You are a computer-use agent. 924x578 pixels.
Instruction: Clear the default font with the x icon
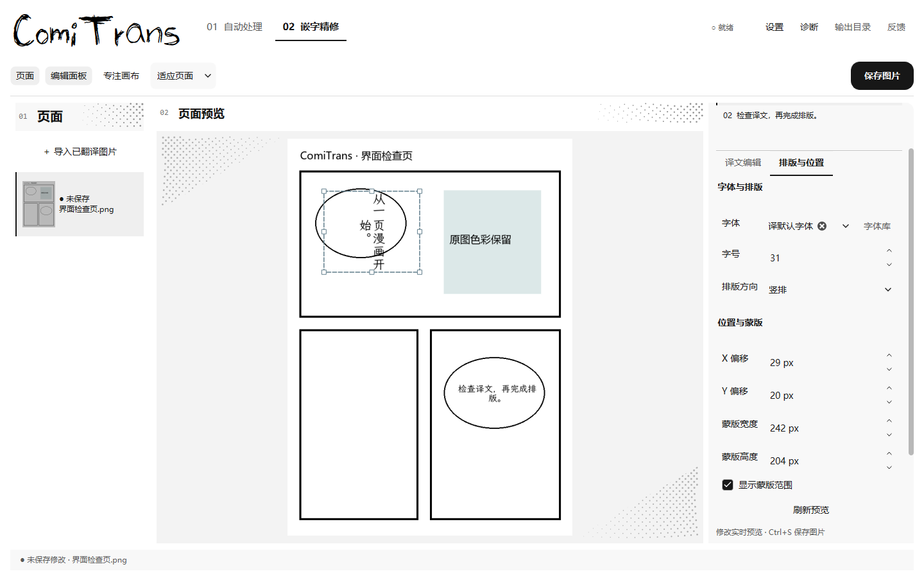point(822,226)
